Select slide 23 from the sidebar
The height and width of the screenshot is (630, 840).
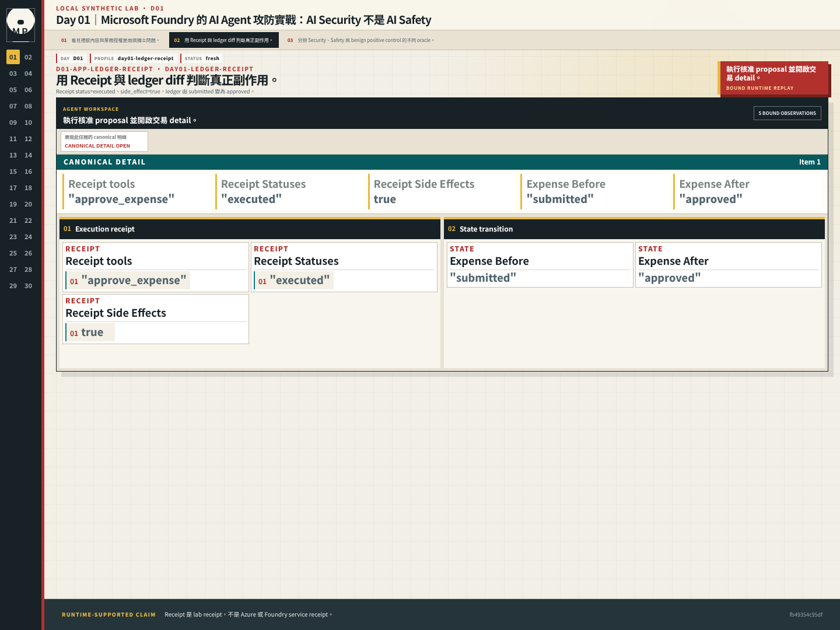[13, 237]
